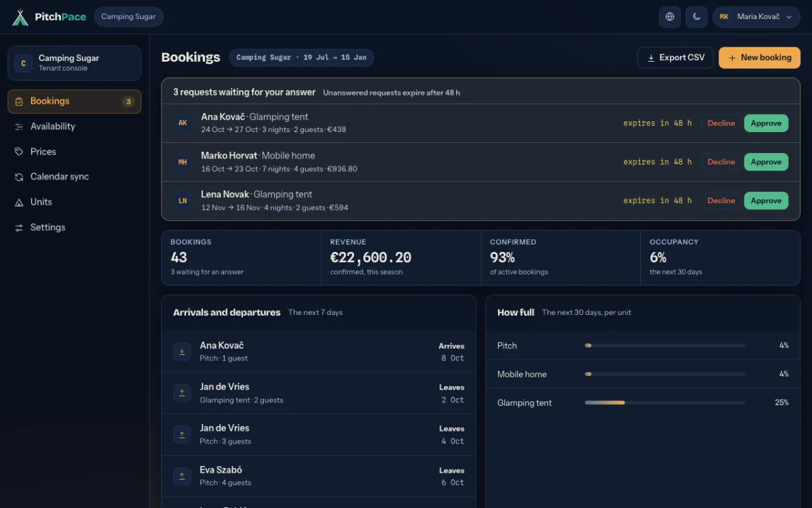Viewport: 812px width, 508px height.
Task: Click the MH avatar of Marko Horvat
Action: coord(183,162)
